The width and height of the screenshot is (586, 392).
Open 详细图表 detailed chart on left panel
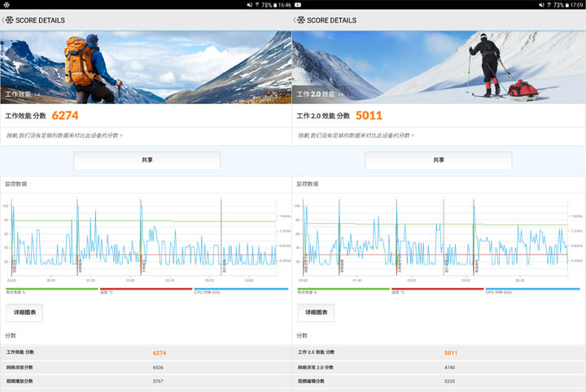pyautogui.click(x=24, y=312)
